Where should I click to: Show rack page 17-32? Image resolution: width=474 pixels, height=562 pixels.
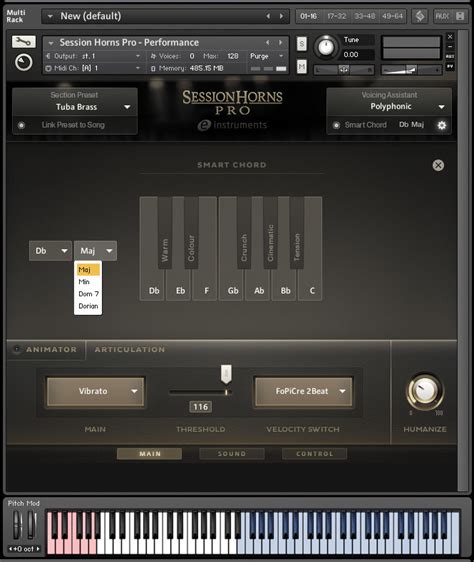[336, 16]
